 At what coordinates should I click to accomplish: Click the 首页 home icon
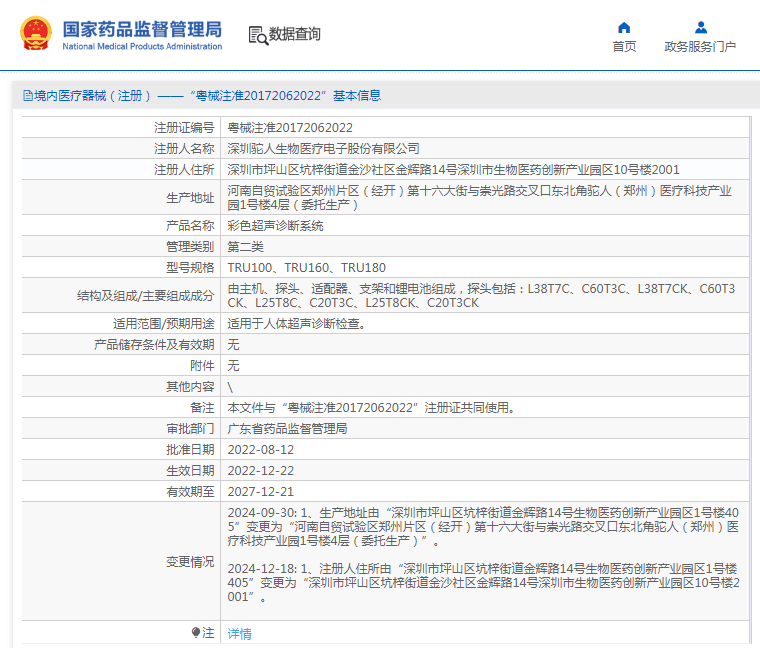624,28
